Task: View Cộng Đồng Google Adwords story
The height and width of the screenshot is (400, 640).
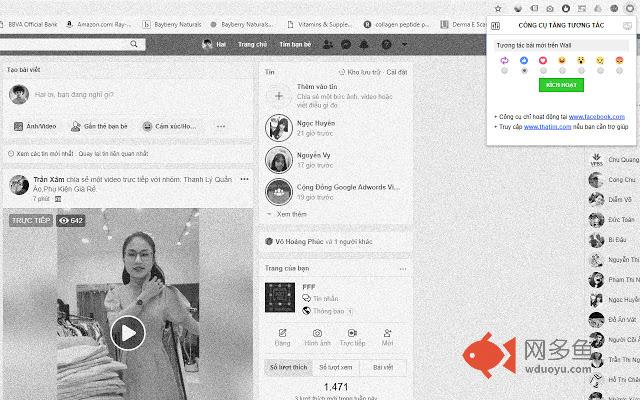Action: [279, 192]
